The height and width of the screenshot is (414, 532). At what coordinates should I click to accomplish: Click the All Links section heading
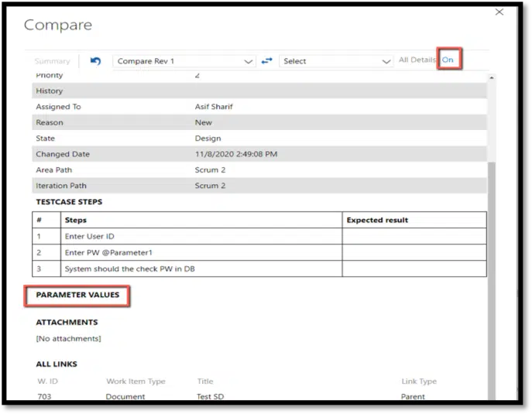[x=57, y=364]
